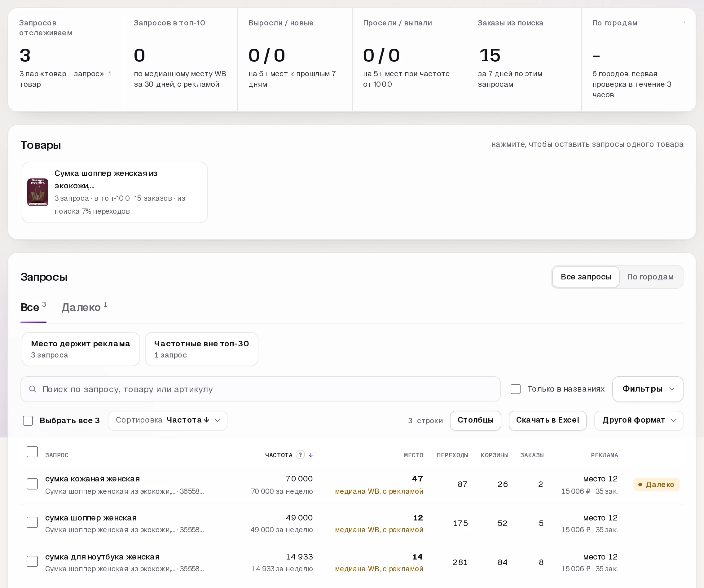This screenshot has height=588, width=704.
Task: Click the Запросов в топ-10 stat card
Action: coord(180,59)
